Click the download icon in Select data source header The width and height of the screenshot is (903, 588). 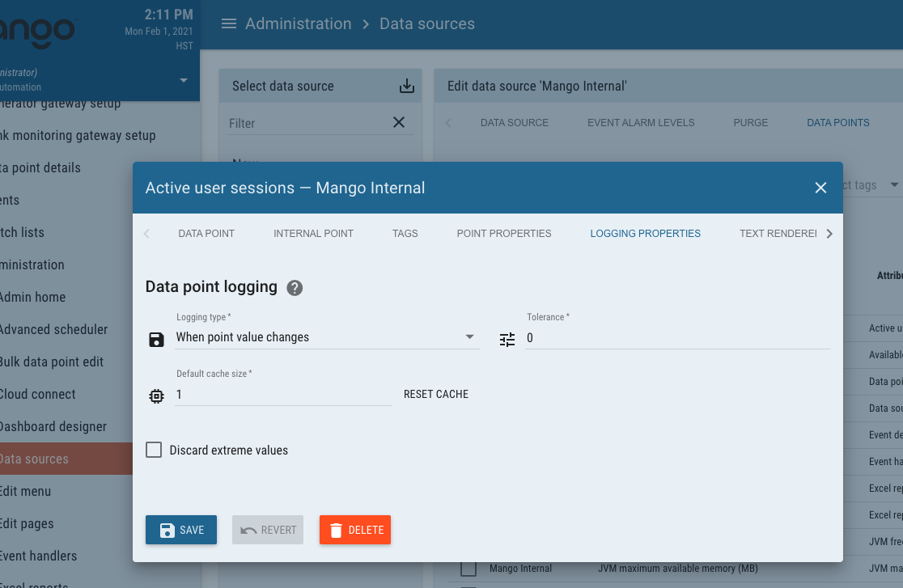[406, 85]
